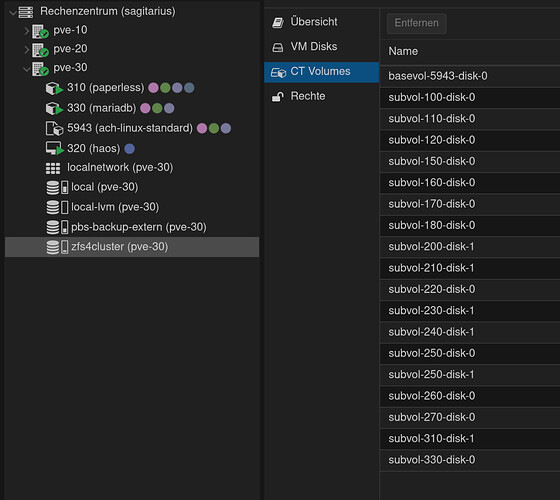Click the Entfernen button
560x500 pixels.
[x=416, y=23]
